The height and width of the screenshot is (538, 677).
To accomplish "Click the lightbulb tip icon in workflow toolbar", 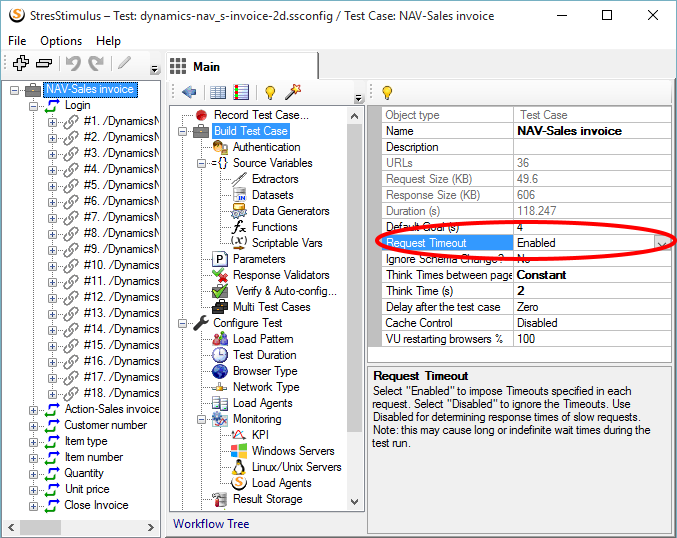I will (x=270, y=92).
